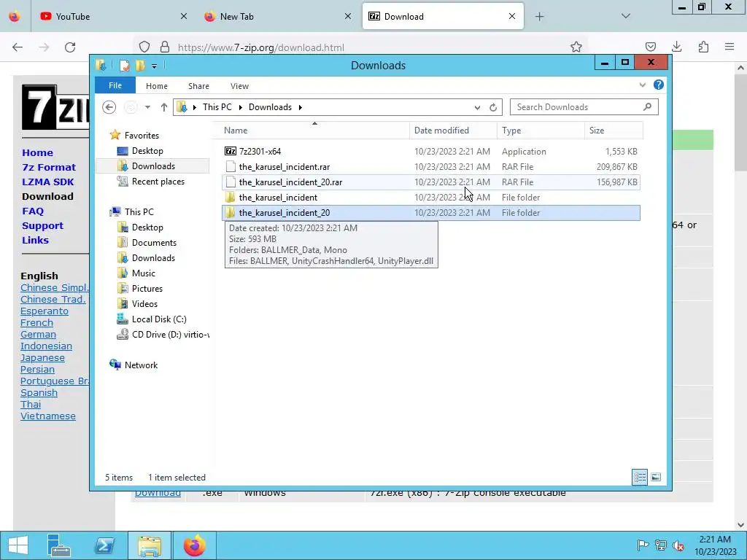
Task: Select Videos folder in navigation pane
Action: click(144, 303)
